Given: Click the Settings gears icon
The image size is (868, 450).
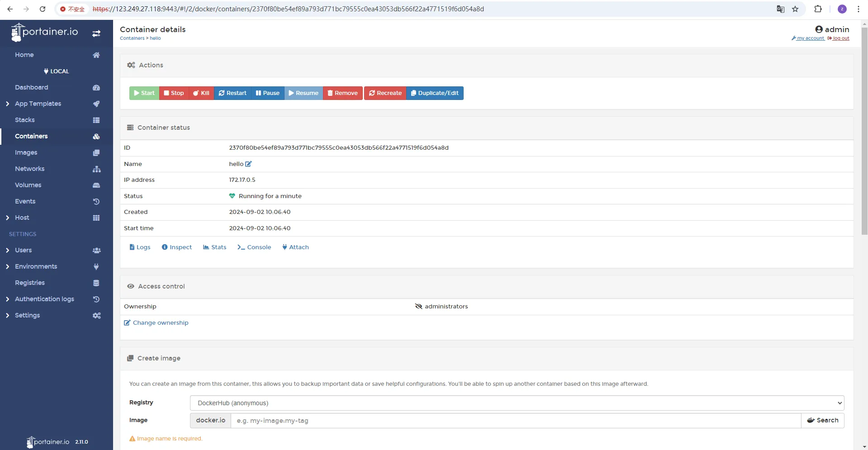Looking at the screenshot, I should (96, 316).
